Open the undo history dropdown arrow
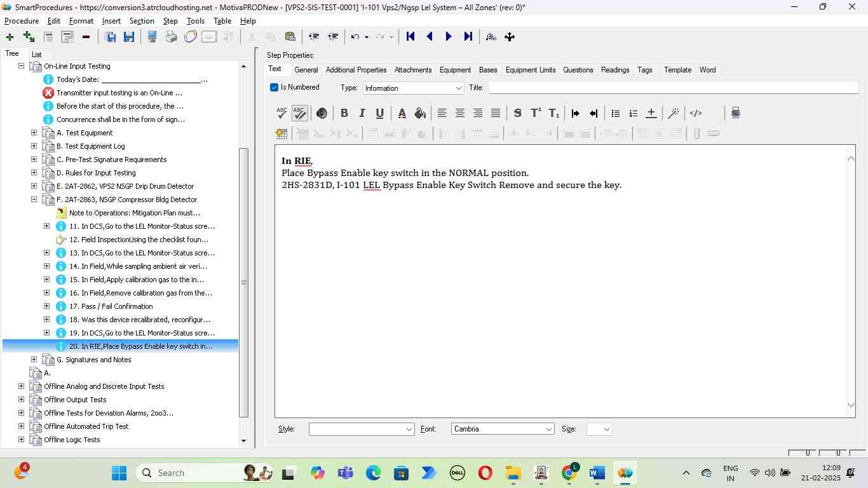 pos(367,37)
